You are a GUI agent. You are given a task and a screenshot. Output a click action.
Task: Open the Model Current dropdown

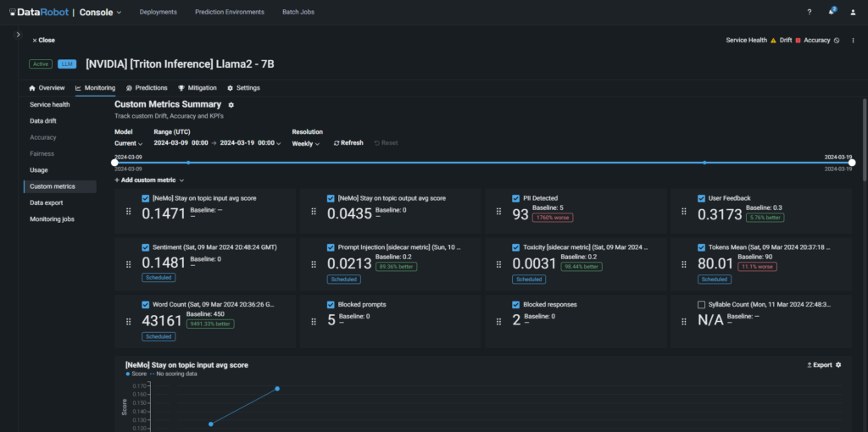[129, 143]
